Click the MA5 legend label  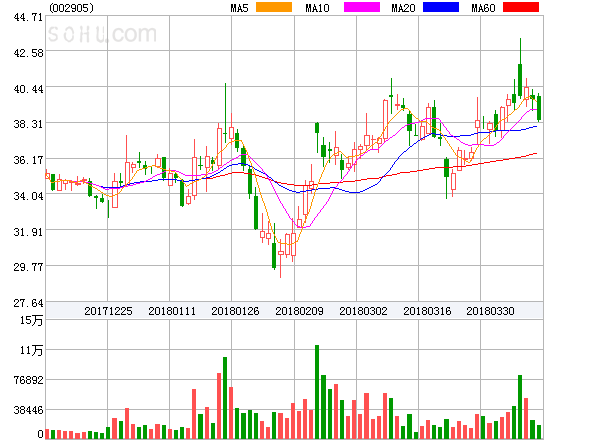pyautogui.click(x=239, y=8)
